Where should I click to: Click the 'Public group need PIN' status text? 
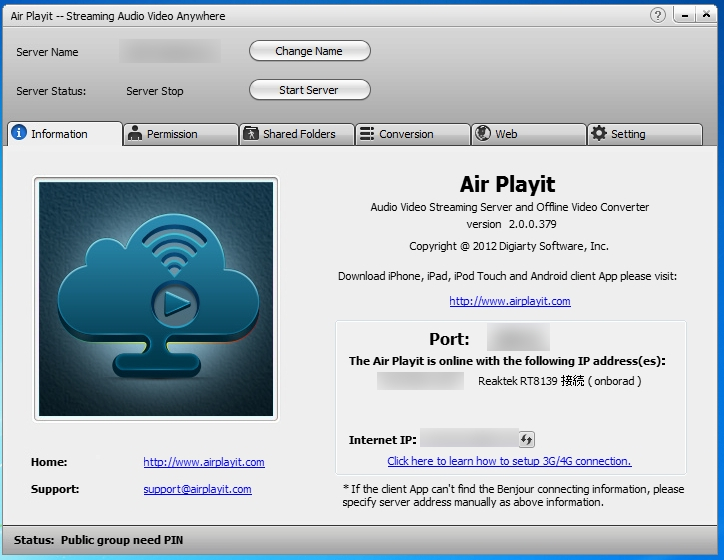click(x=122, y=540)
